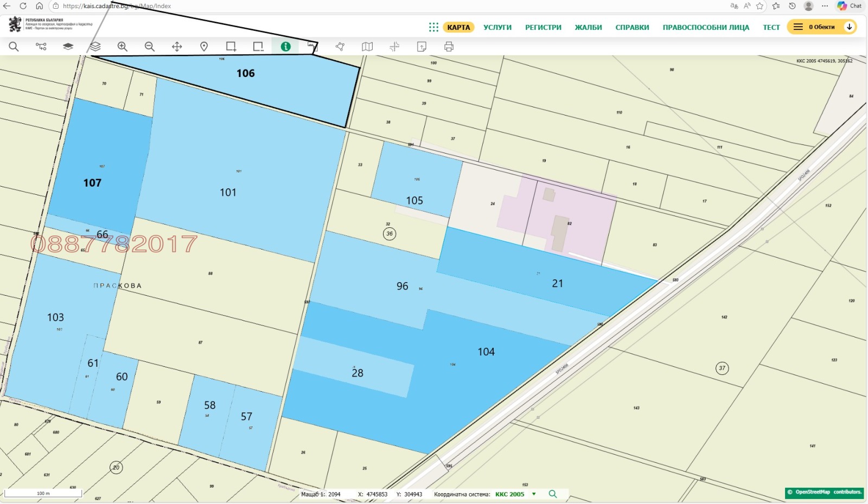868x504 pixels.
Task: Select the zoom in tool
Action: click(x=123, y=47)
